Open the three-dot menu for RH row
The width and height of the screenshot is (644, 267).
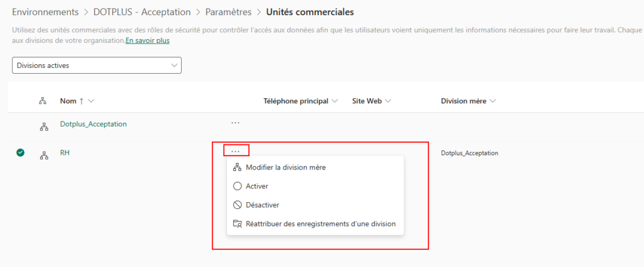click(235, 151)
